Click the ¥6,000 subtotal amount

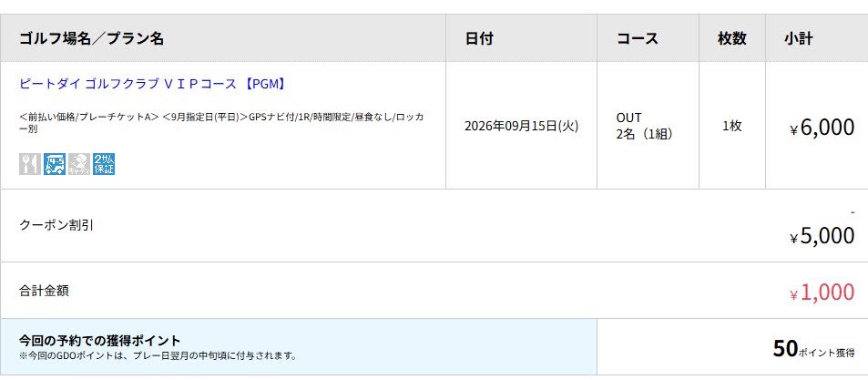[822, 128]
